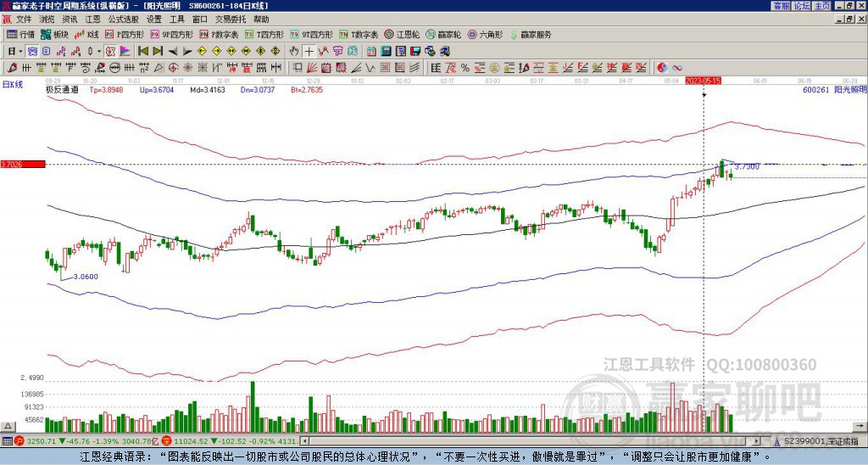This screenshot has height=465, width=868.
Task: Open the calculator icon
Action: tap(386, 51)
